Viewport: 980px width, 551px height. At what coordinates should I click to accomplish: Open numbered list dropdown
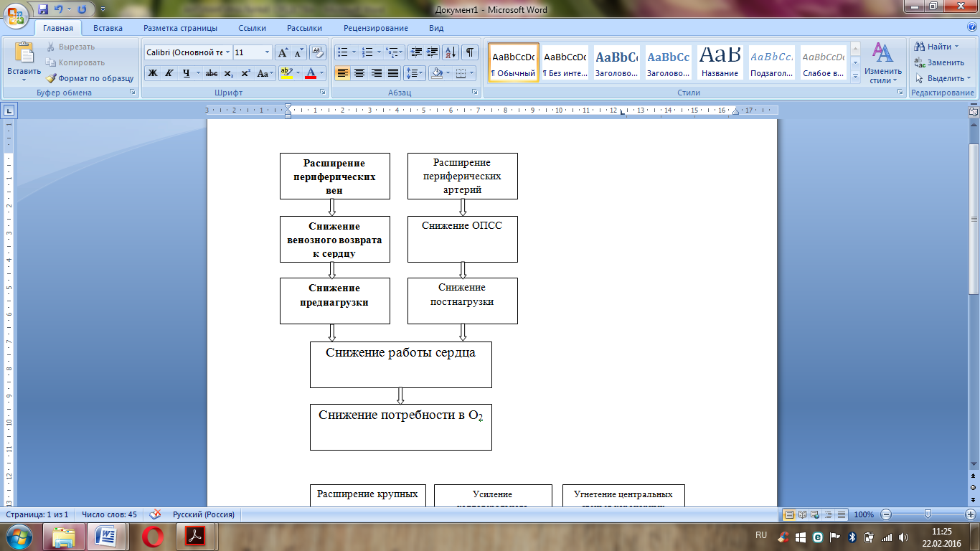click(x=378, y=52)
